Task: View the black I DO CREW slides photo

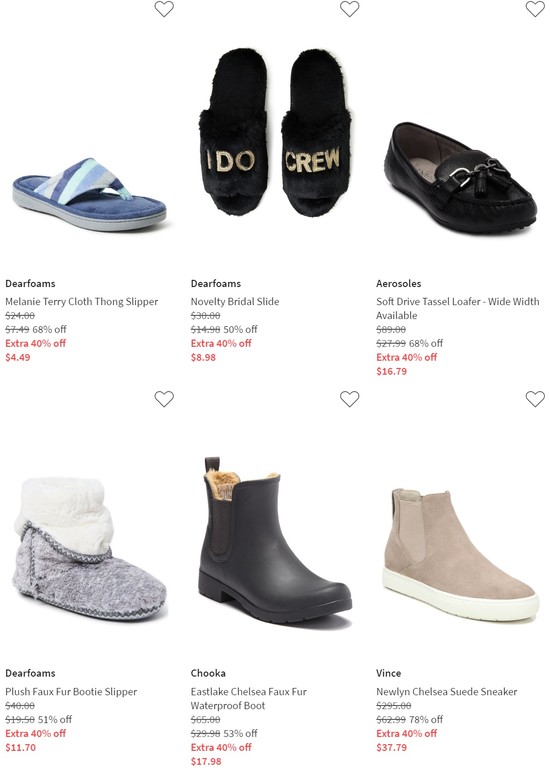Action: [x=275, y=132]
